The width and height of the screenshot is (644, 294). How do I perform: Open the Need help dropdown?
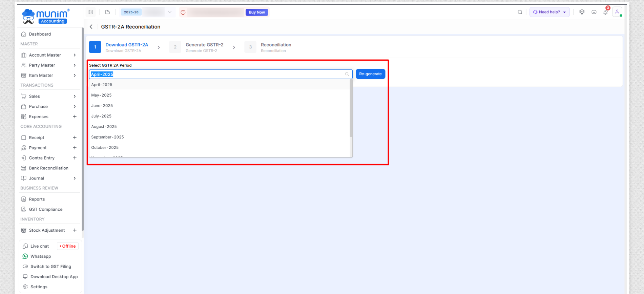tap(549, 12)
